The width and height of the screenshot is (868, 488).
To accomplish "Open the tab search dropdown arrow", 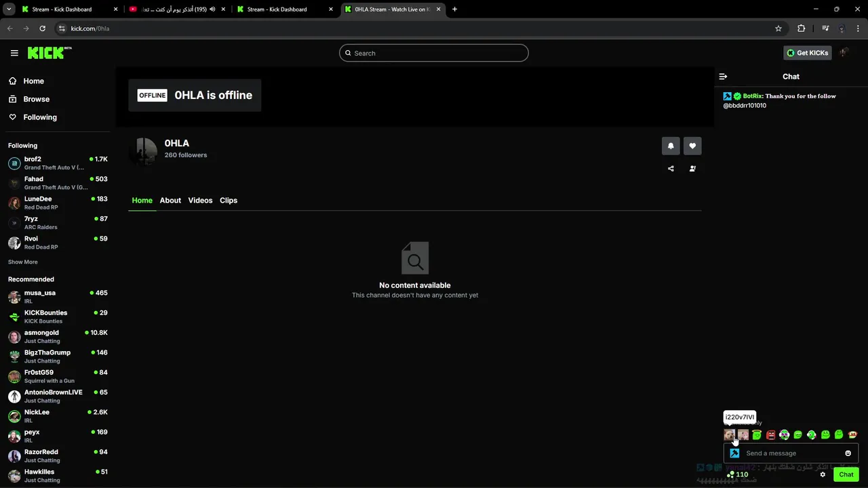I will point(9,9).
